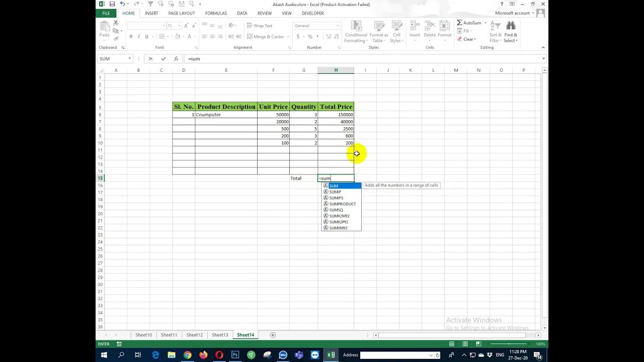The width and height of the screenshot is (644, 362).
Task: Toggle Top Align vertical alignment
Action: tap(204, 25)
